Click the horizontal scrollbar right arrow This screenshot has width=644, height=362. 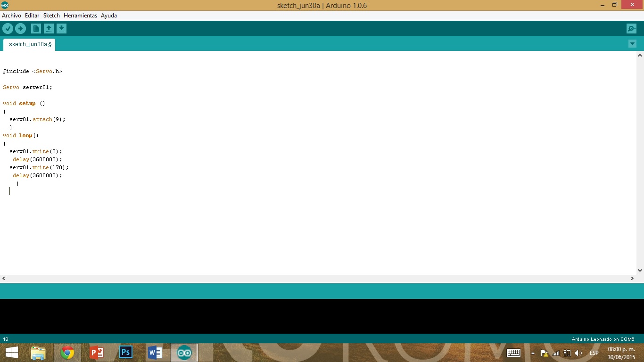[632, 279]
